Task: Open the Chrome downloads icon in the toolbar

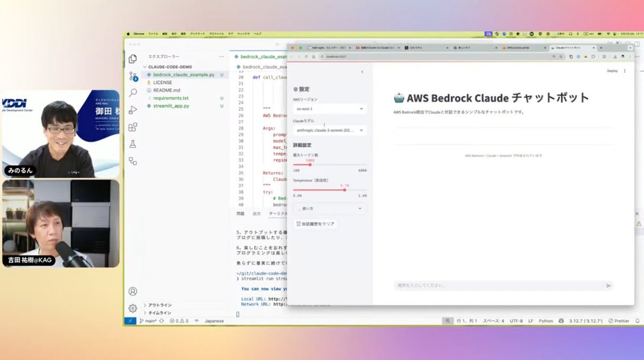Action: [614, 56]
